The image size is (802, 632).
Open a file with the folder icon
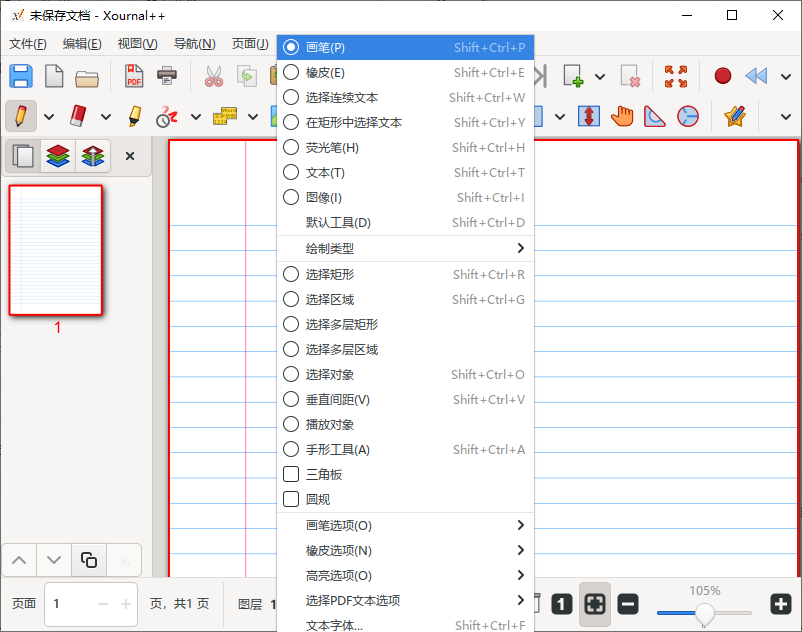coord(87,78)
